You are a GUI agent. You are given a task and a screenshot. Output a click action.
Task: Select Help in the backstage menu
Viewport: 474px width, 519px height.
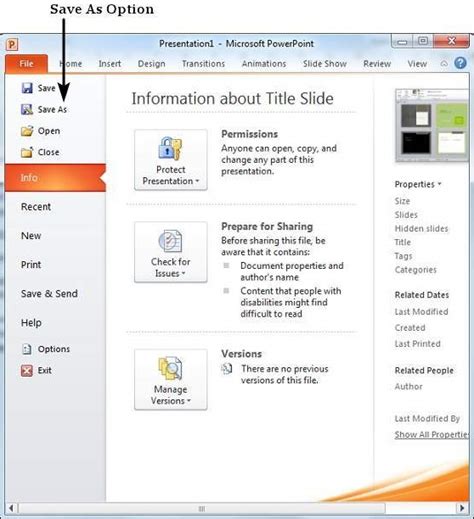point(31,323)
